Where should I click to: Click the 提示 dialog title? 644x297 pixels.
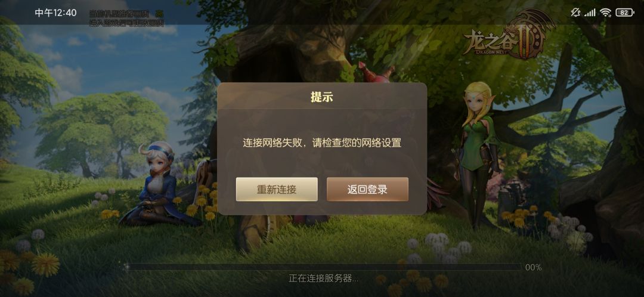click(x=321, y=97)
